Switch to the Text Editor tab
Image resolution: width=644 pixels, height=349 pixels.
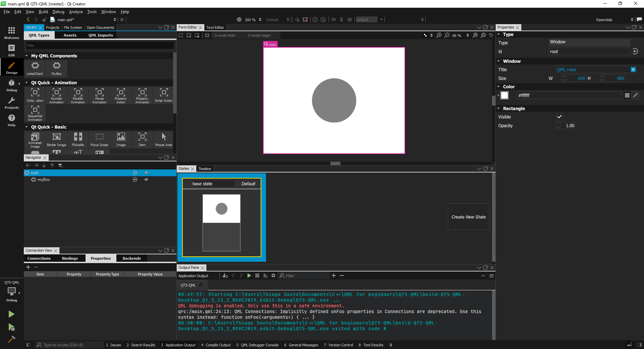click(215, 28)
